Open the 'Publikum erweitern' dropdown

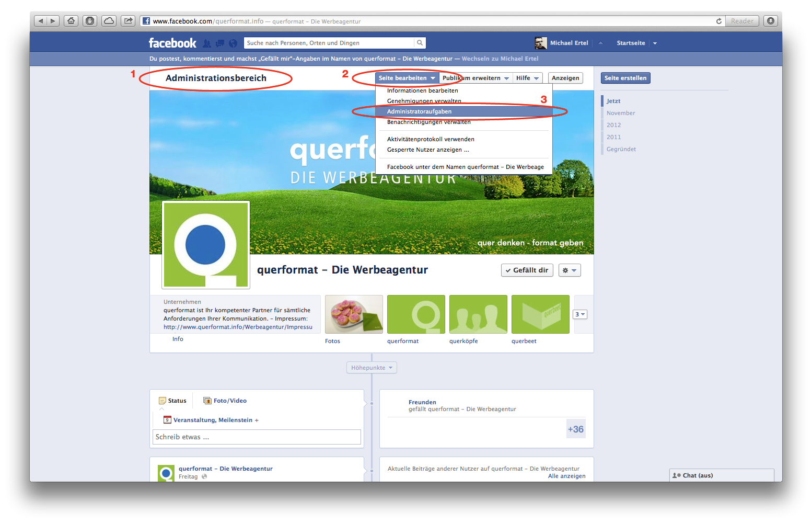click(x=475, y=78)
